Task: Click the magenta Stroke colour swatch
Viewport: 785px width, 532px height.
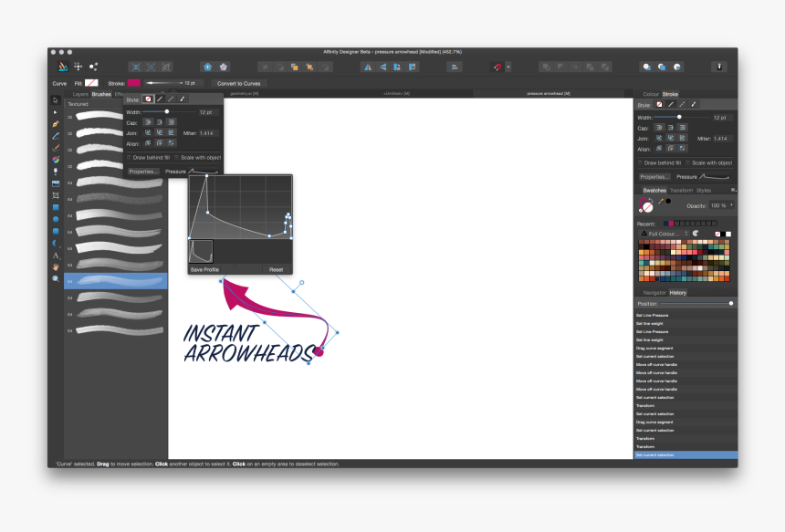Action: click(x=133, y=83)
